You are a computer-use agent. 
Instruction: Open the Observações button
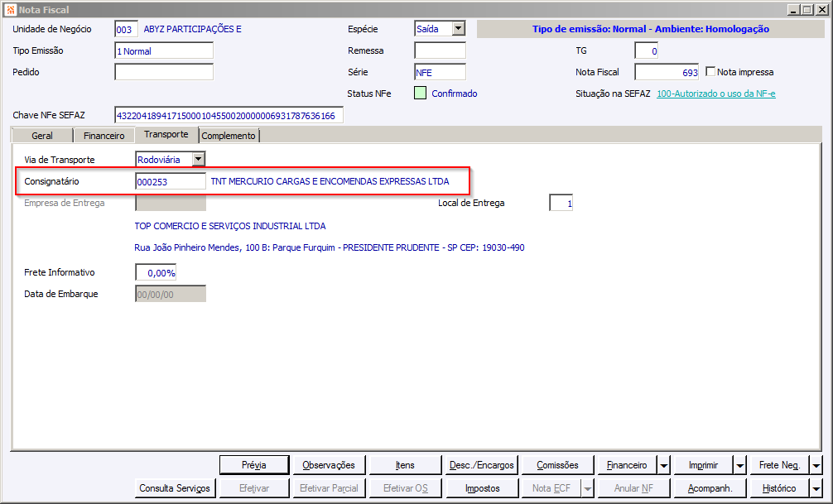click(x=329, y=465)
